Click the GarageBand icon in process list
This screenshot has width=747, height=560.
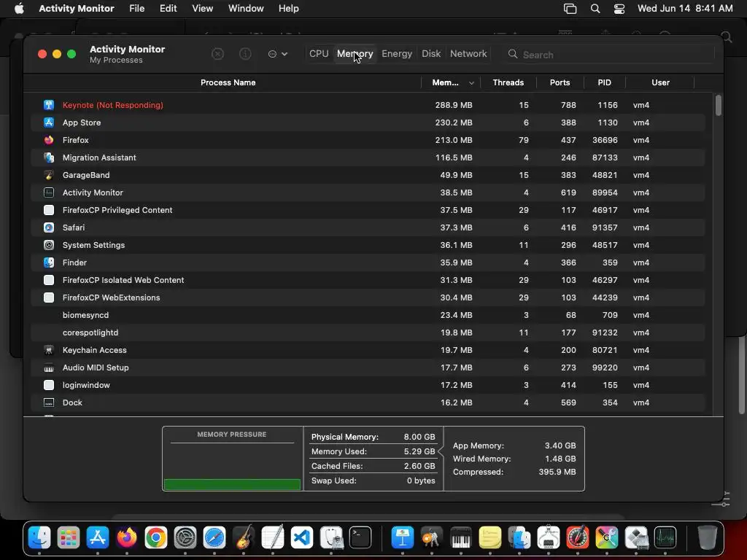[x=49, y=175]
